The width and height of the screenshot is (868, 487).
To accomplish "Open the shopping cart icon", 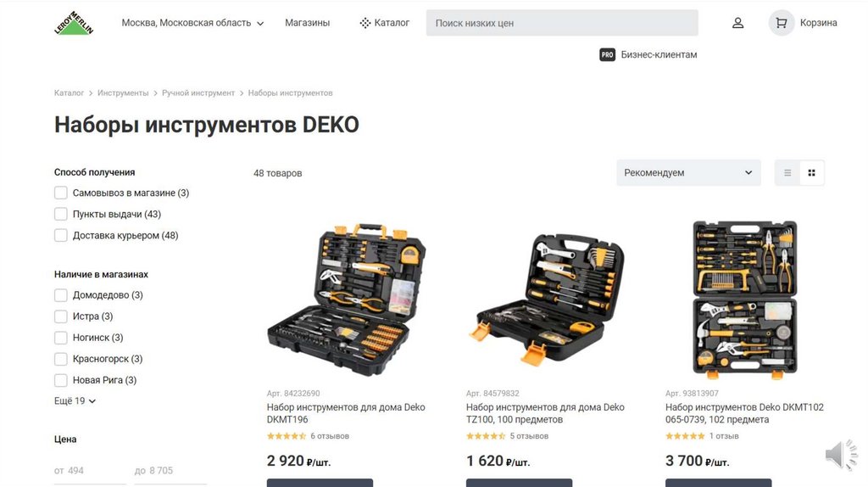I will click(x=781, y=23).
